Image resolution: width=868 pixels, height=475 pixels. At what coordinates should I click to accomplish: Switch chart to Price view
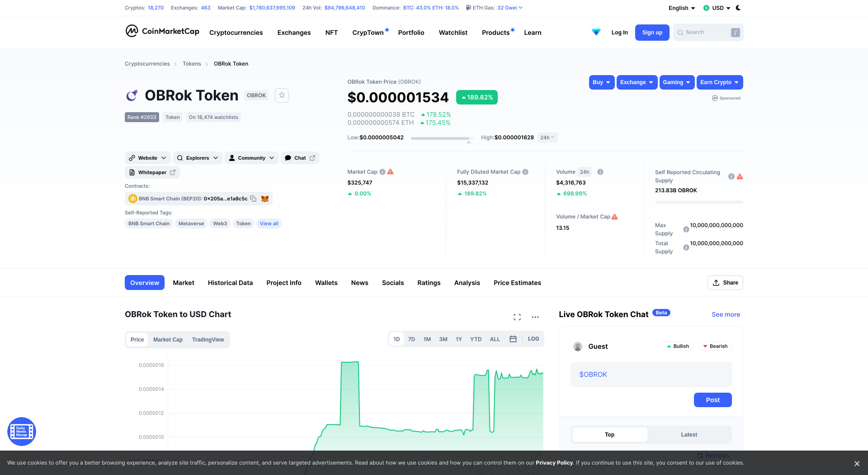pyautogui.click(x=137, y=340)
